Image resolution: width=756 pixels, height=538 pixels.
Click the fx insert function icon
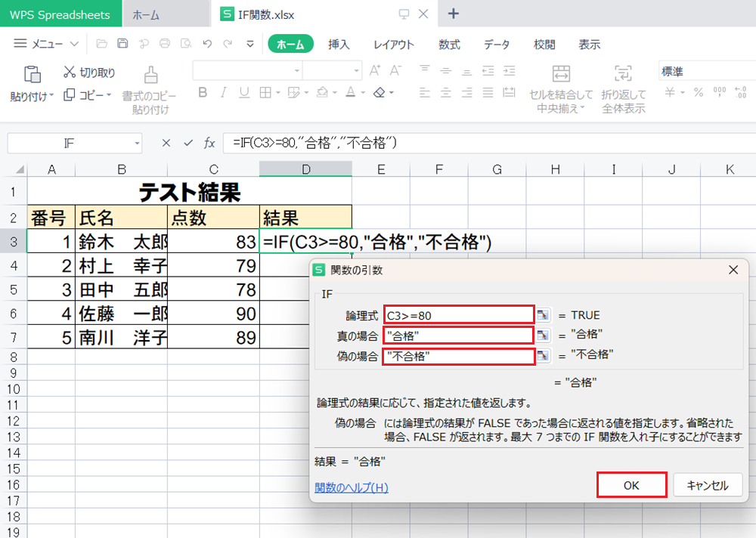point(209,143)
